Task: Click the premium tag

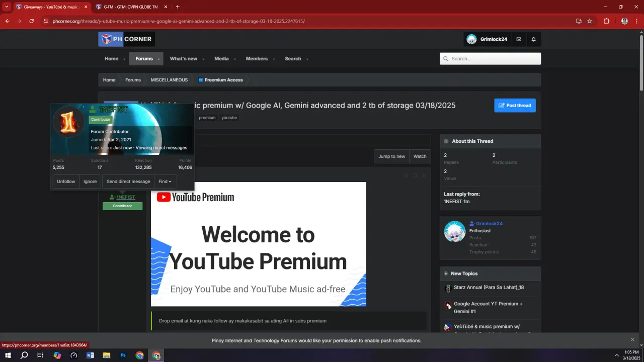Action: (x=207, y=118)
